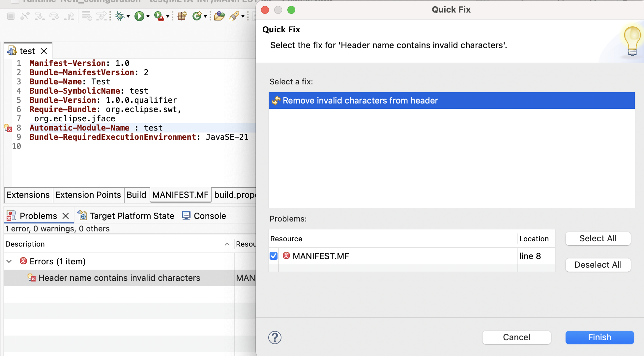This screenshot has height=356, width=644.
Task: Open the New Java Class dropdown arrow
Action: pyautogui.click(x=205, y=16)
